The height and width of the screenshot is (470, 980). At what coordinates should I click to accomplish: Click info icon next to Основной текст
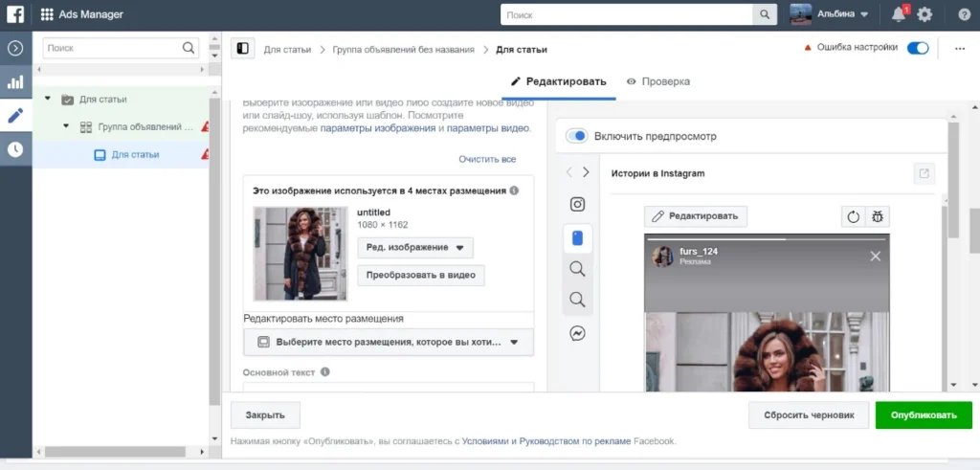pos(325,371)
